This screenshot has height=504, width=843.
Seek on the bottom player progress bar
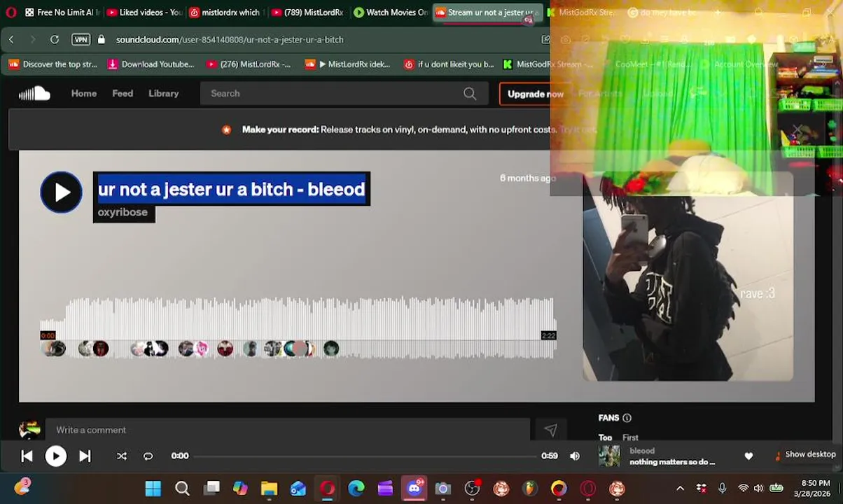click(x=364, y=456)
